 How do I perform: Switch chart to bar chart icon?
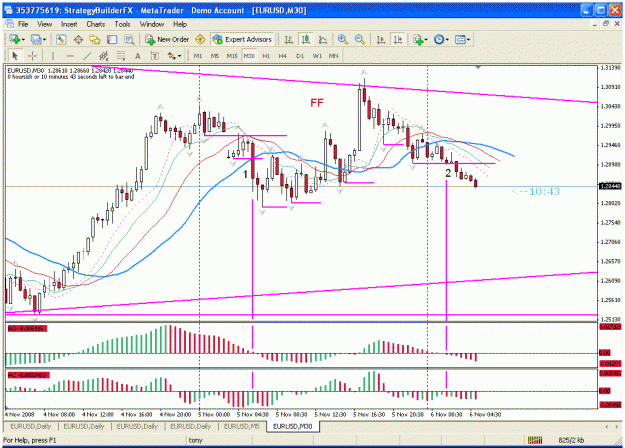click(289, 39)
